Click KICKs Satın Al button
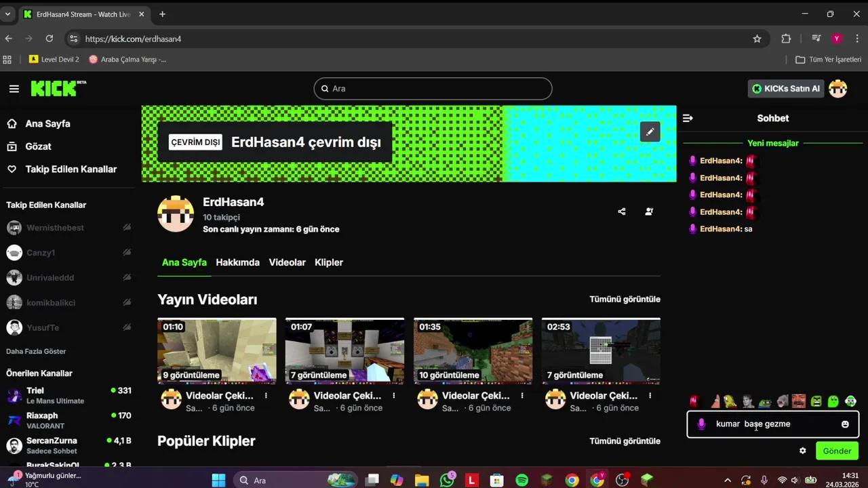 tap(786, 89)
